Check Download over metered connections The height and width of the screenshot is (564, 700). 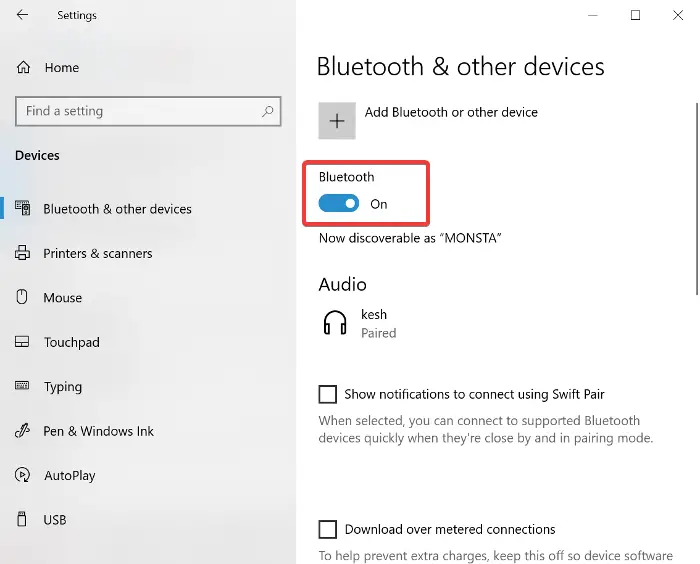327,529
